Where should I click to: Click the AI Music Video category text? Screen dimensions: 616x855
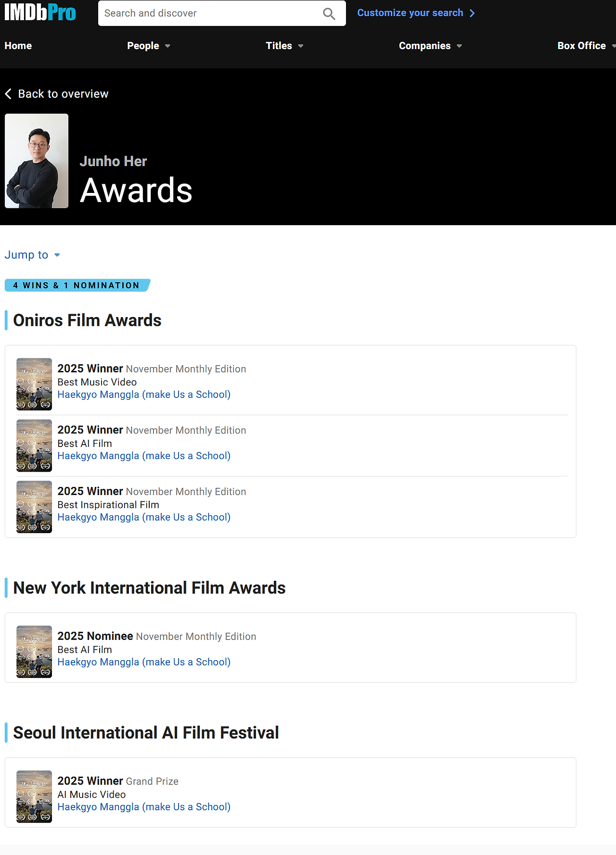(91, 794)
